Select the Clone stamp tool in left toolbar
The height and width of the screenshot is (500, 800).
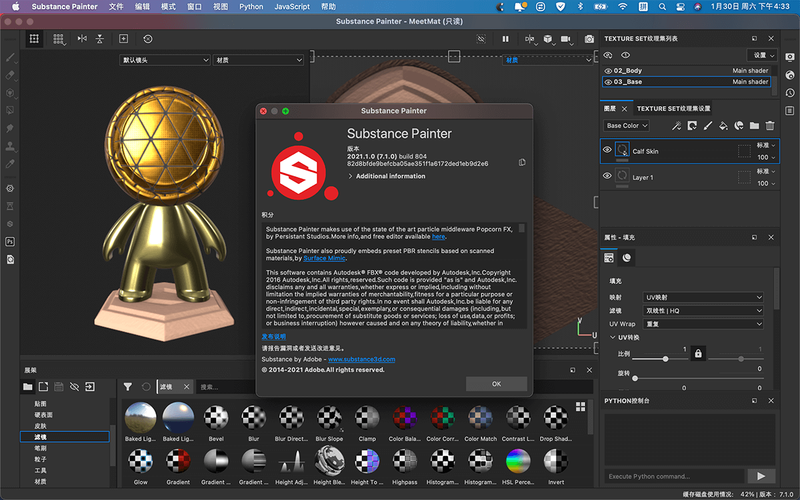(10, 146)
